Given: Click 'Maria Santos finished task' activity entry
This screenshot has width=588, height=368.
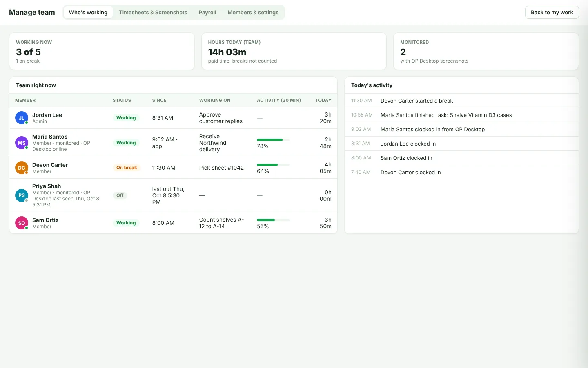Looking at the screenshot, I should [x=461, y=115].
